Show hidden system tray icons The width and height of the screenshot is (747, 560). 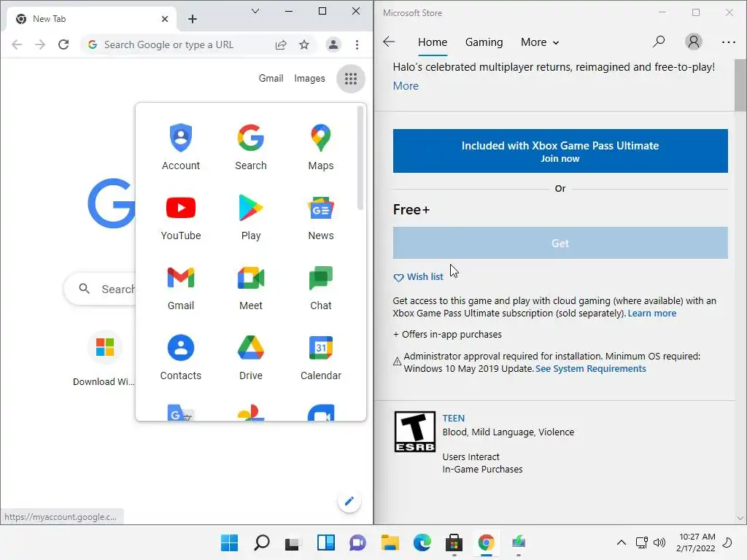(x=622, y=542)
